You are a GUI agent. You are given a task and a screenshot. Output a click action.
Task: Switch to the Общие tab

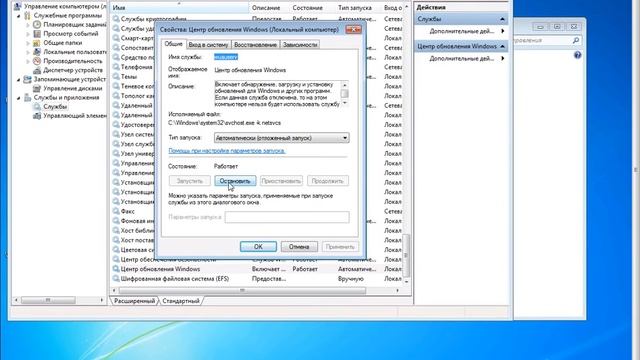click(173, 44)
